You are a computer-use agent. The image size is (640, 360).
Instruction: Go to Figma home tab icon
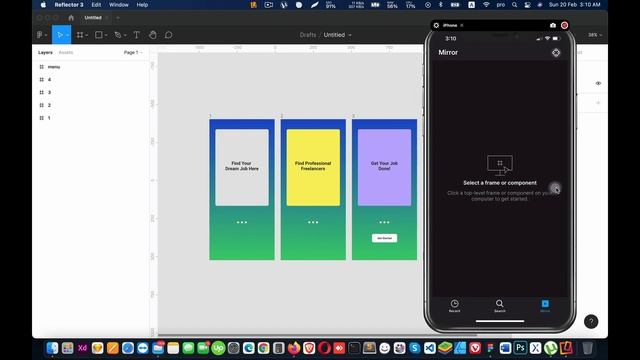(x=71, y=18)
